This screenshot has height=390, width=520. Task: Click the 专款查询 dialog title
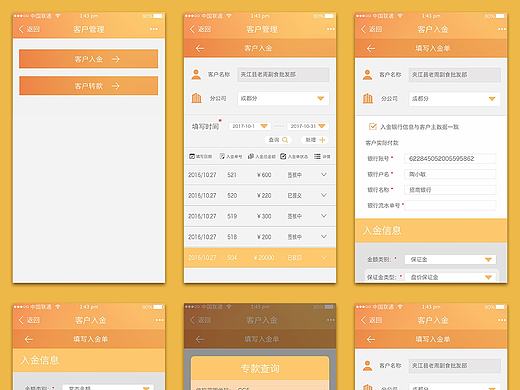pyautogui.click(x=260, y=368)
